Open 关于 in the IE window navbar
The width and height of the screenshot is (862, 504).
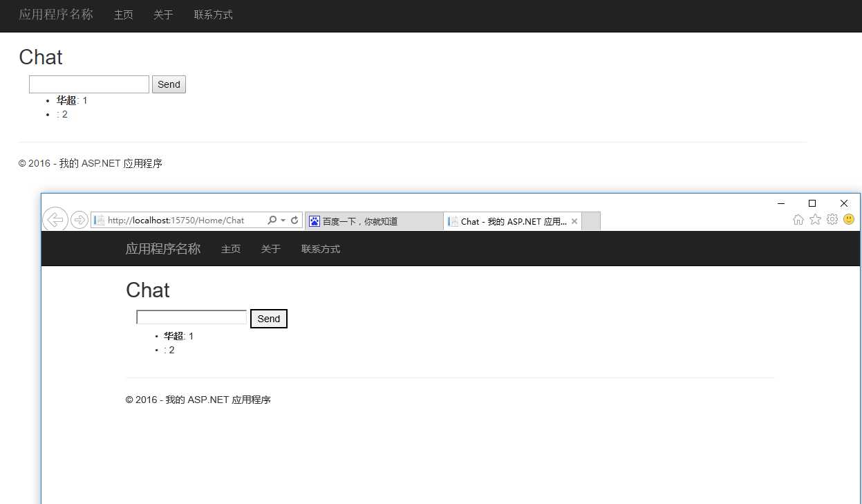pyautogui.click(x=271, y=249)
